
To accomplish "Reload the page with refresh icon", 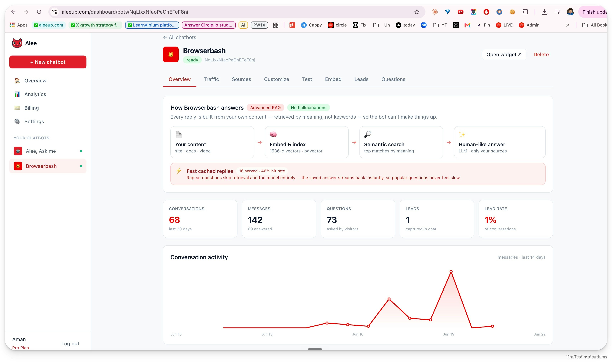I will [39, 12].
